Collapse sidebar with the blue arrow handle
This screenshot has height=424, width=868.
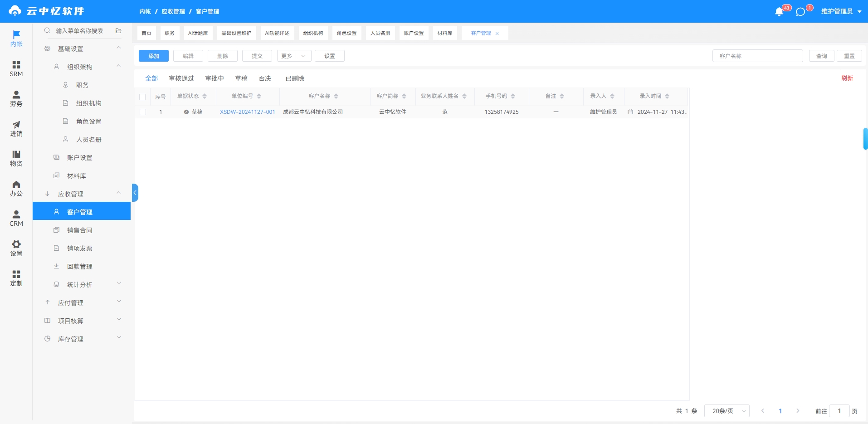[x=135, y=193]
